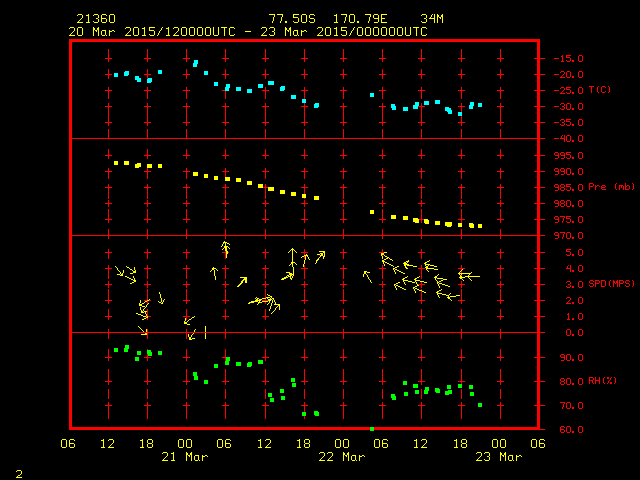Click the 70.0 humidity tick value
This screenshot has width=640, height=480.
pyautogui.click(x=571, y=406)
